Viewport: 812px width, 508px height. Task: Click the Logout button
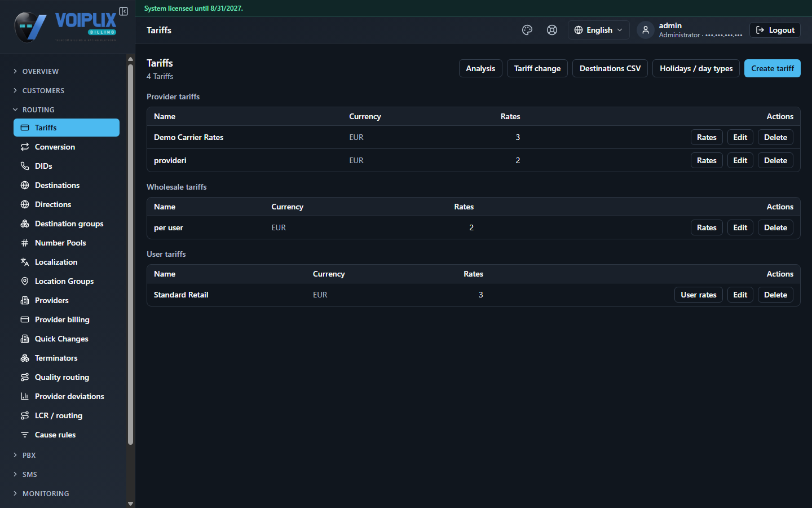pos(775,30)
